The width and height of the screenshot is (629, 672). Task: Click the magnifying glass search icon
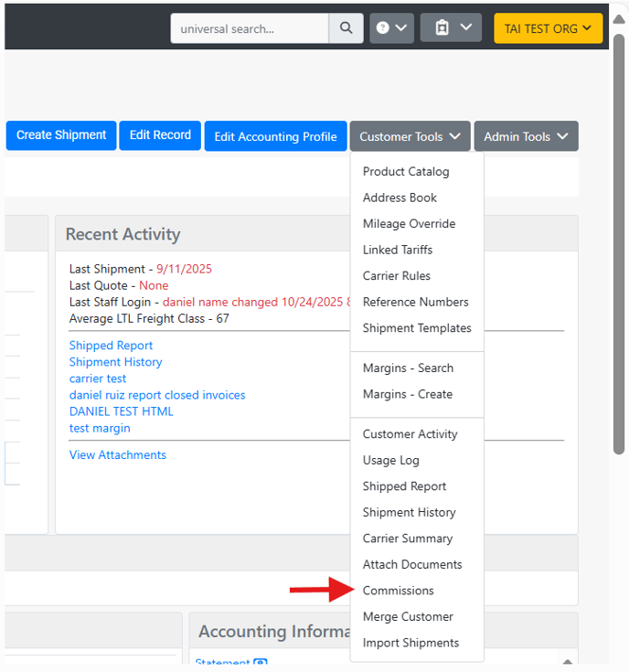click(346, 28)
